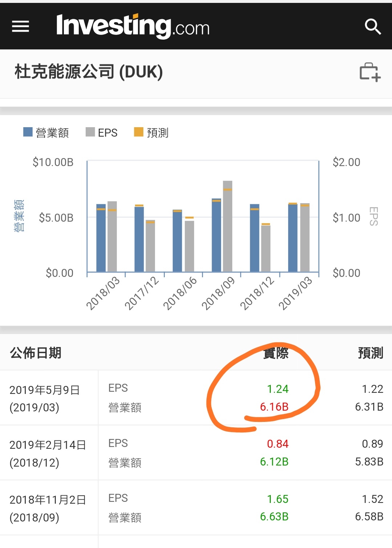Toggle the 營業額 blue legend swatch

click(28, 132)
